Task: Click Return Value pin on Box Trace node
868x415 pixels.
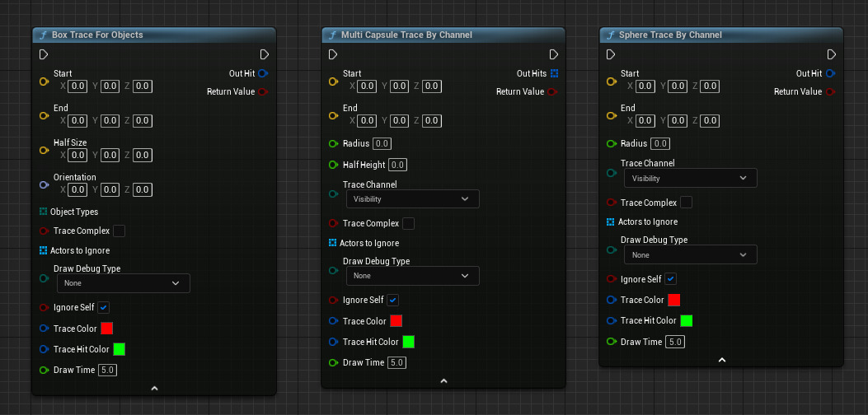Action: pyautogui.click(x=263, y=92)
